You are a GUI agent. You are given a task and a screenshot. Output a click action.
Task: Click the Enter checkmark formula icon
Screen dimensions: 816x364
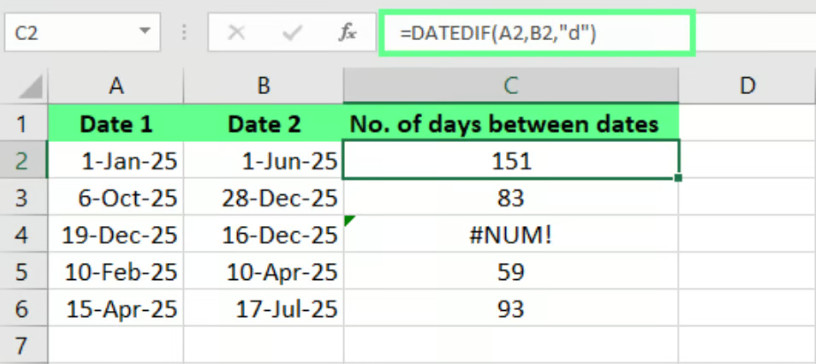click(292, 33)
